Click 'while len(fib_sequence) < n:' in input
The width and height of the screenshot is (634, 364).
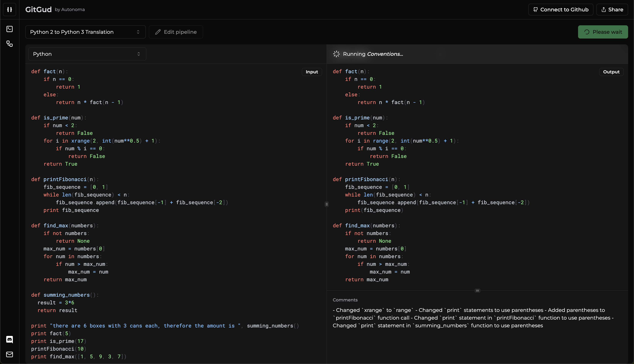point(86,195)
